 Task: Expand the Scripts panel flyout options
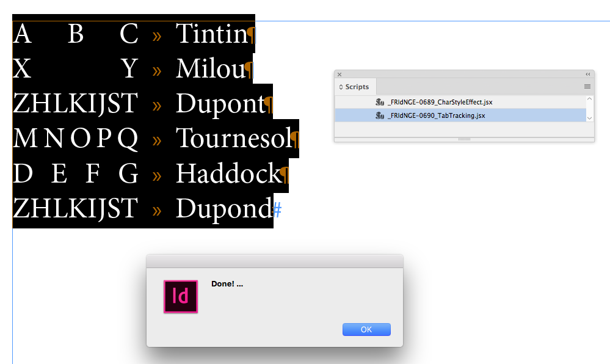(587, 86)
